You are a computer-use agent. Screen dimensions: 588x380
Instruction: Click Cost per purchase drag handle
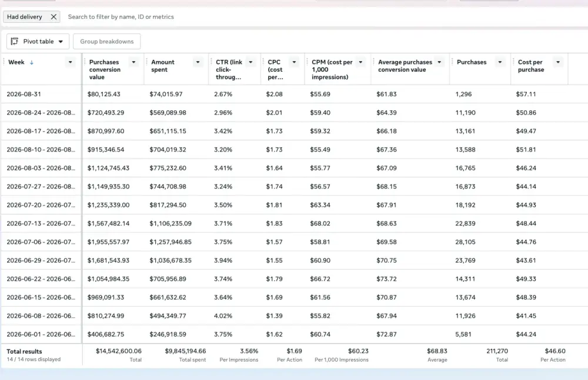pos(514,62)
